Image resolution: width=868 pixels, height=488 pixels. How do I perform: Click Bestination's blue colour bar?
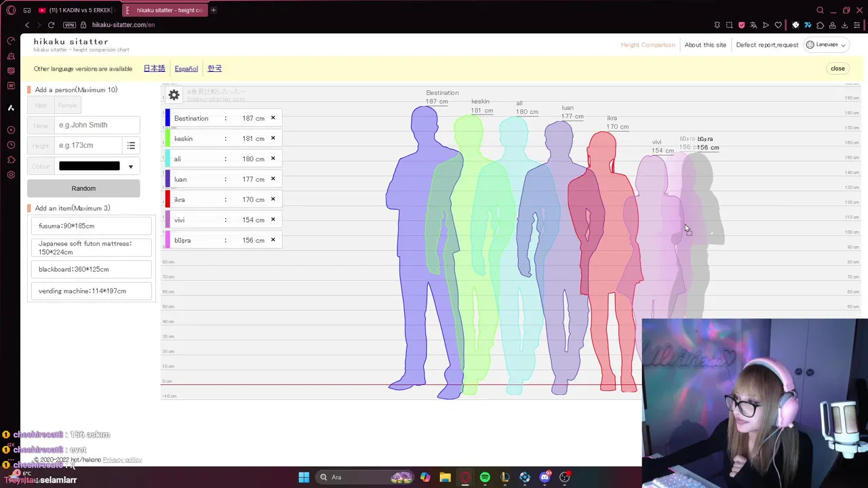pos(167,118)
